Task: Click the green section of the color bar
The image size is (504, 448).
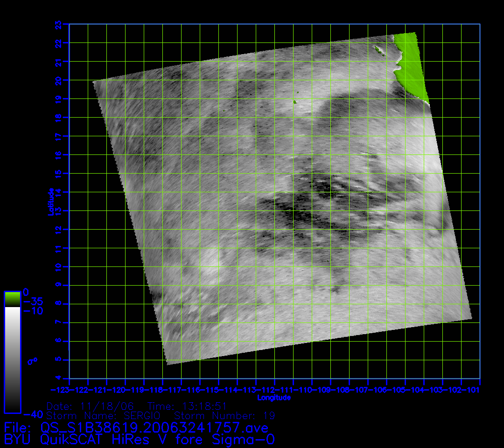Action: pyautogui.click(x=12, y=299)
